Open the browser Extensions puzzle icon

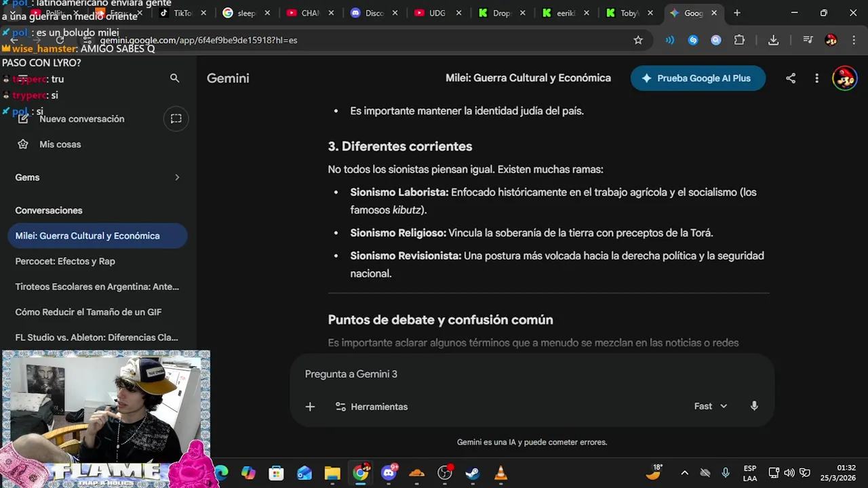740,40
